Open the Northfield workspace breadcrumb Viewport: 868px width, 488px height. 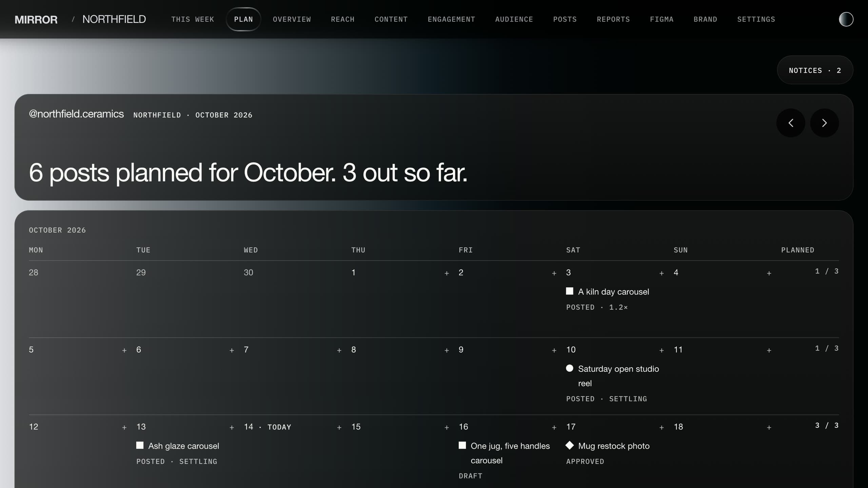point(114,19)
